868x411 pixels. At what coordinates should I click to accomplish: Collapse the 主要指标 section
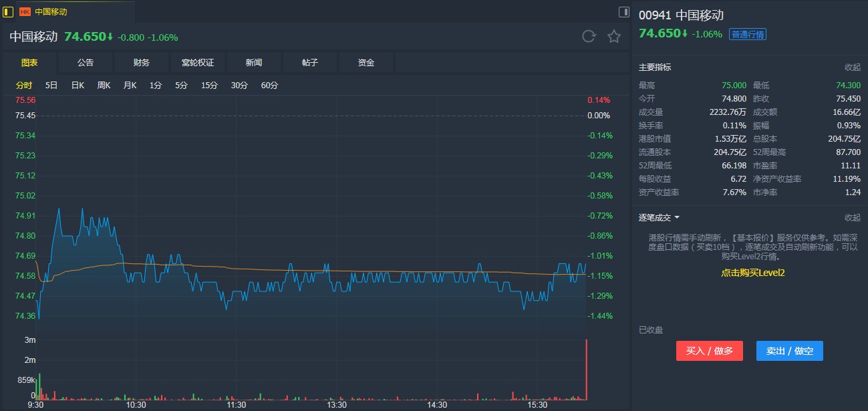852,67
